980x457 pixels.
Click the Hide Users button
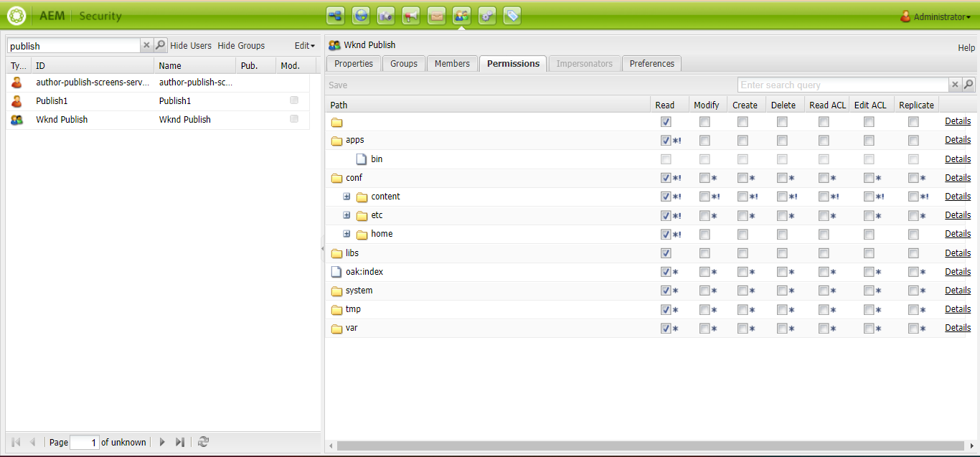(191, 45)
